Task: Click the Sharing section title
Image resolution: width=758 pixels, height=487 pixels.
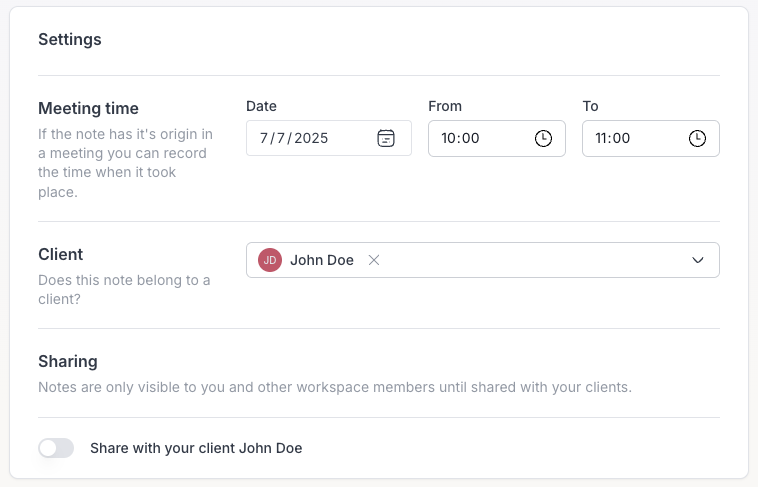Action: coord(68,361)
